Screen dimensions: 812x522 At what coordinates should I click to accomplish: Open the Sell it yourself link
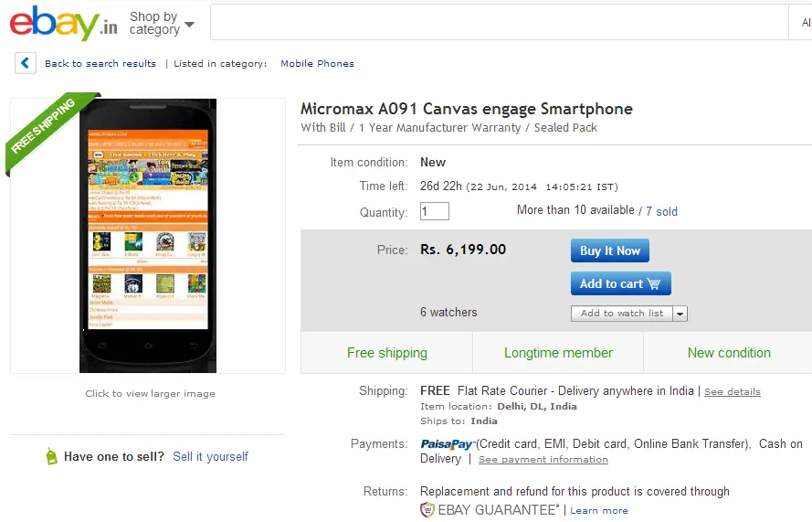coord(210,457)
